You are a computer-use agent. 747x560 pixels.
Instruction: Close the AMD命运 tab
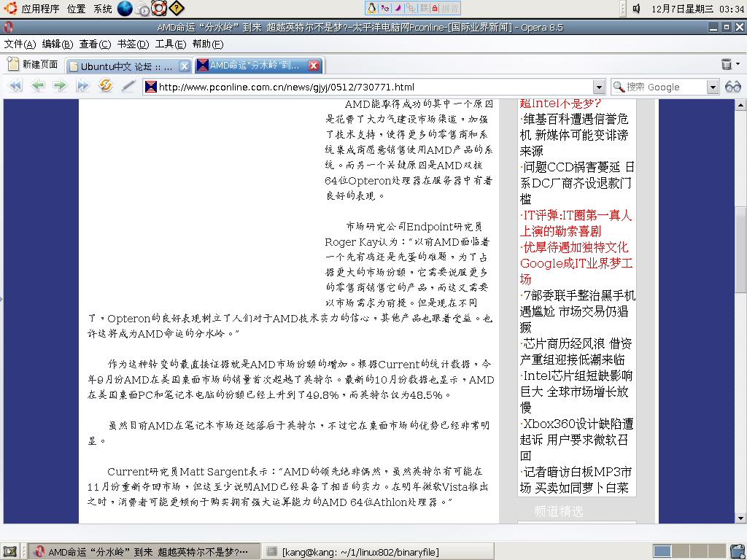[x=314, y=66]
